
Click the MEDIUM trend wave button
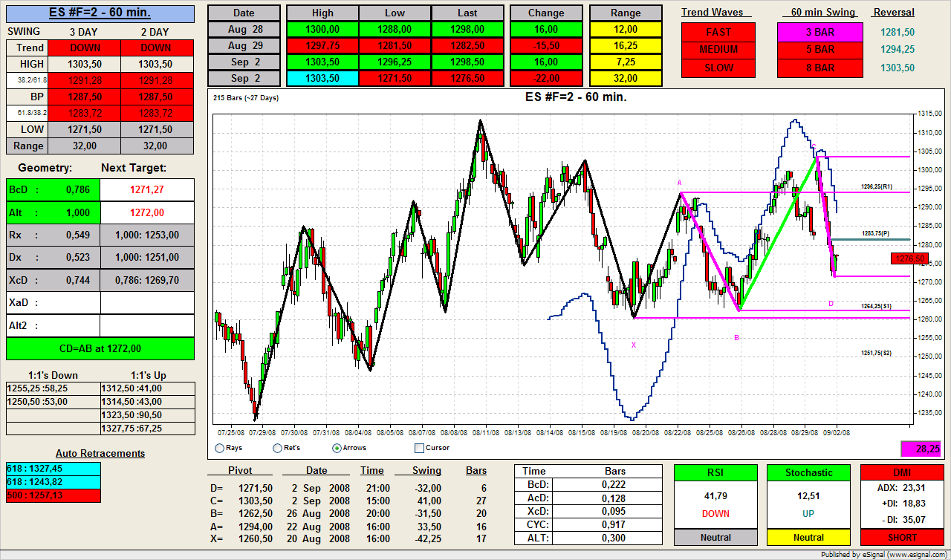718,50
